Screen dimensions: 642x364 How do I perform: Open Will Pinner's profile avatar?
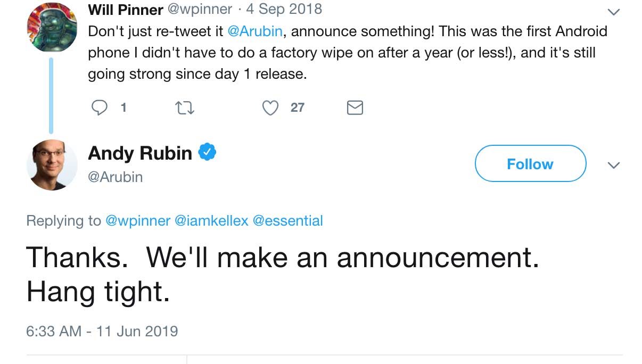click(52, 27)
